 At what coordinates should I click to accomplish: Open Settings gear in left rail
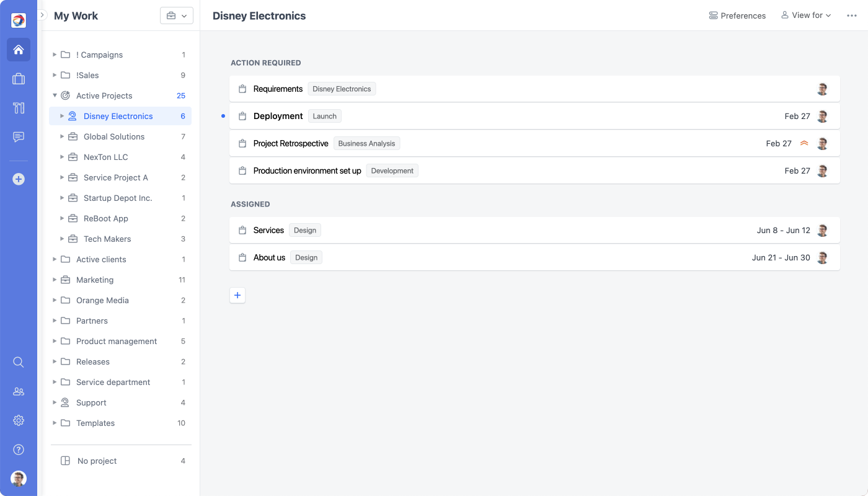pos(19,420)
